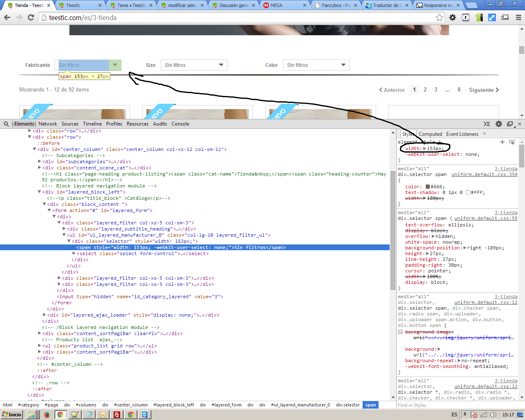Reload the page with the refresh icon
The image size is (525, 420).
coord(31,18)
